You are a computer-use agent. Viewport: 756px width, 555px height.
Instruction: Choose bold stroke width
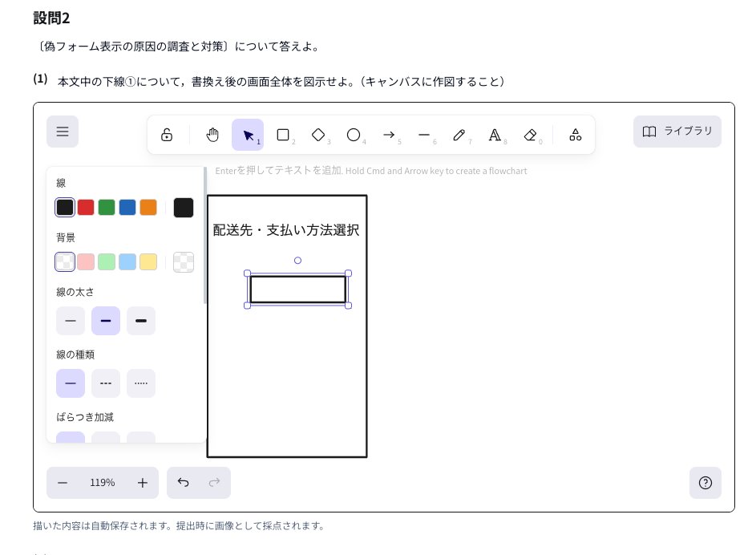[x=106, y=321]
